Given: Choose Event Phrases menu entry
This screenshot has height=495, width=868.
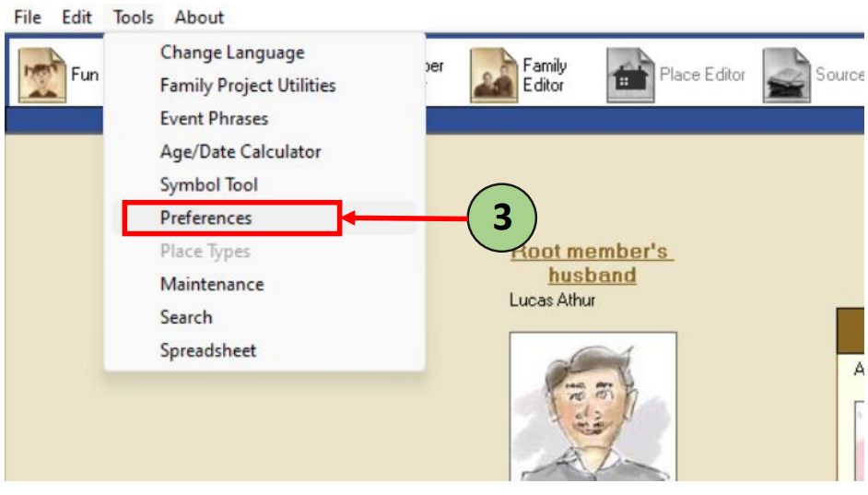Looking at the screenshot, I should pos(214,119).
